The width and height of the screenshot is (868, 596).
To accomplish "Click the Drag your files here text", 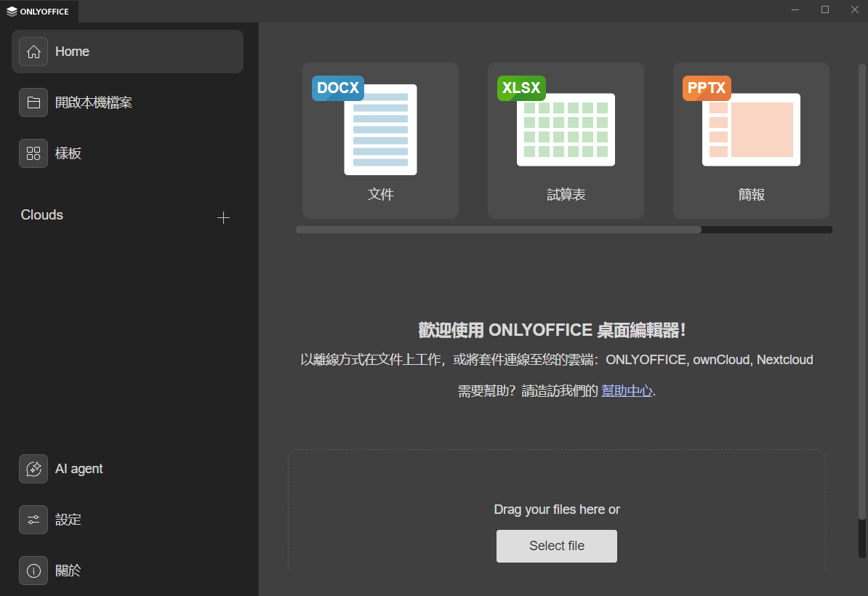I will (x=556, y=509).
